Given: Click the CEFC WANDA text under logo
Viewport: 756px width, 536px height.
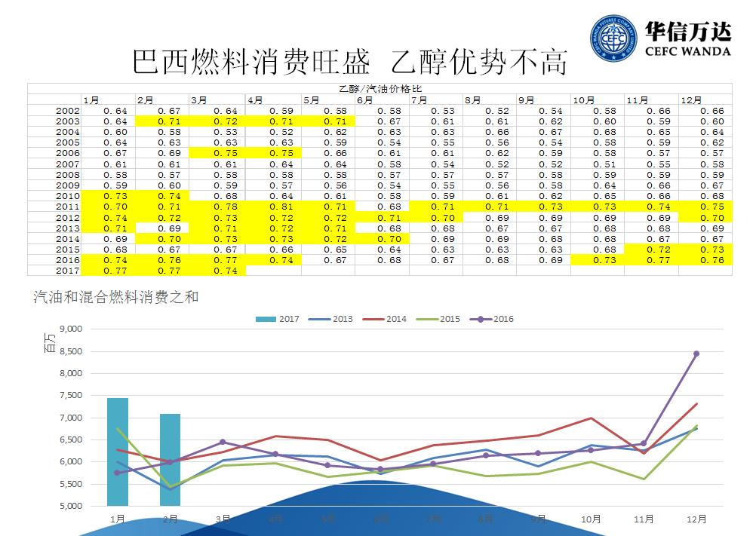Looking at the screenshot, I should 688,51.
